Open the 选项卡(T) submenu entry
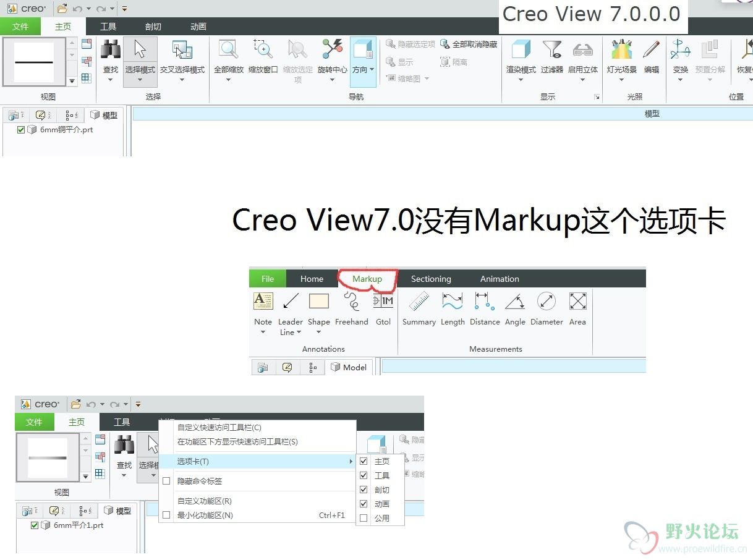The height and width of the screenshot is (560, 753). (258, 461)
